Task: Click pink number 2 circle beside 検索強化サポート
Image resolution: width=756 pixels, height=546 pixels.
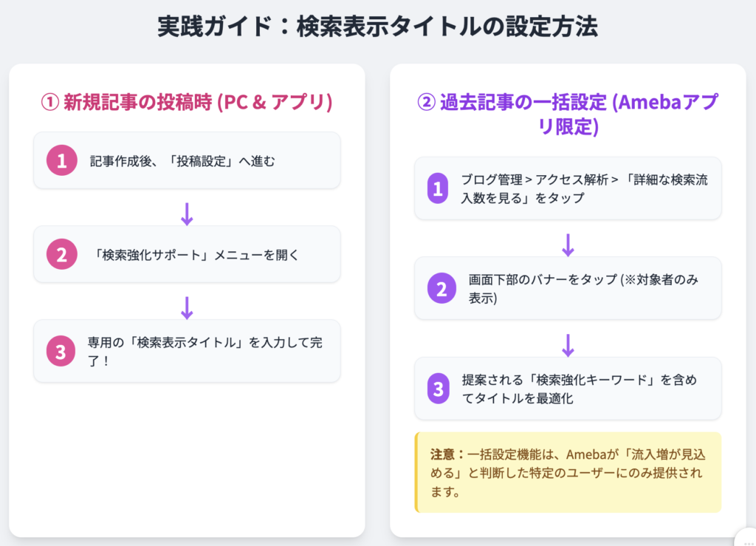Action: coord(62,254)
